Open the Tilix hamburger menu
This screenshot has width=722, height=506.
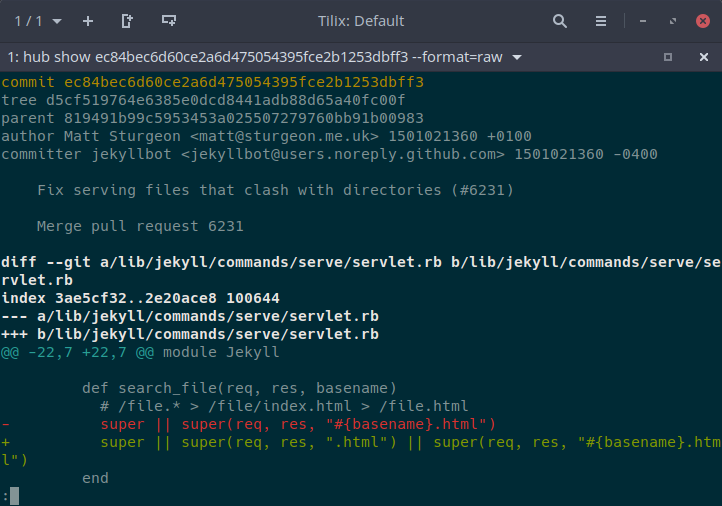pyautogui.click(x=600, y=21)
